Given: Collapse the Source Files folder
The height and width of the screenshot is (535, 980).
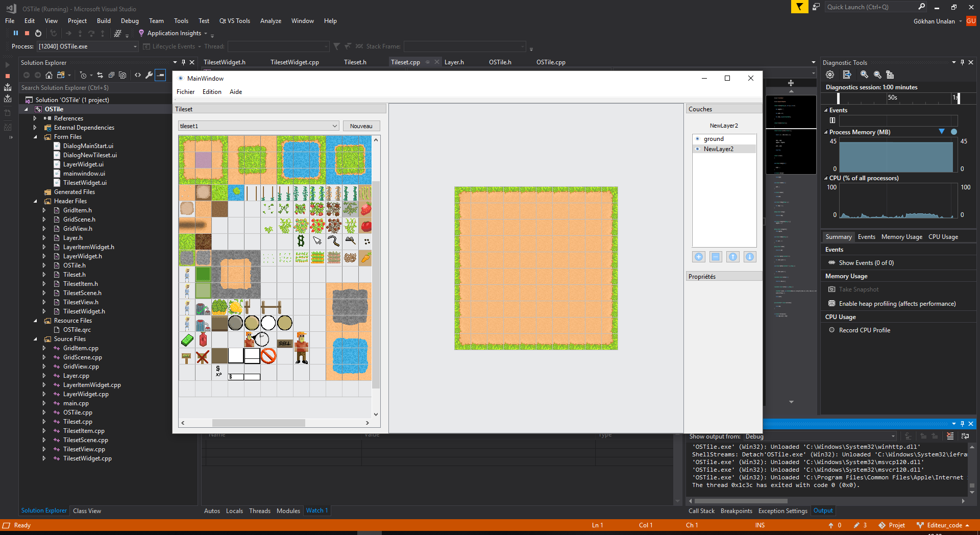Looking at the screenshot, I should point(35,338).
